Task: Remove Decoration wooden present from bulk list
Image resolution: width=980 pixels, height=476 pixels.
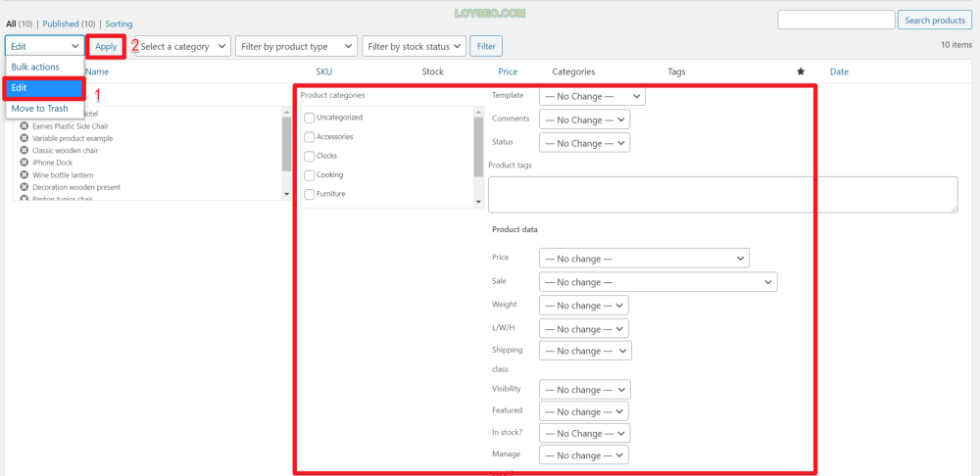Action: [24, 187]
